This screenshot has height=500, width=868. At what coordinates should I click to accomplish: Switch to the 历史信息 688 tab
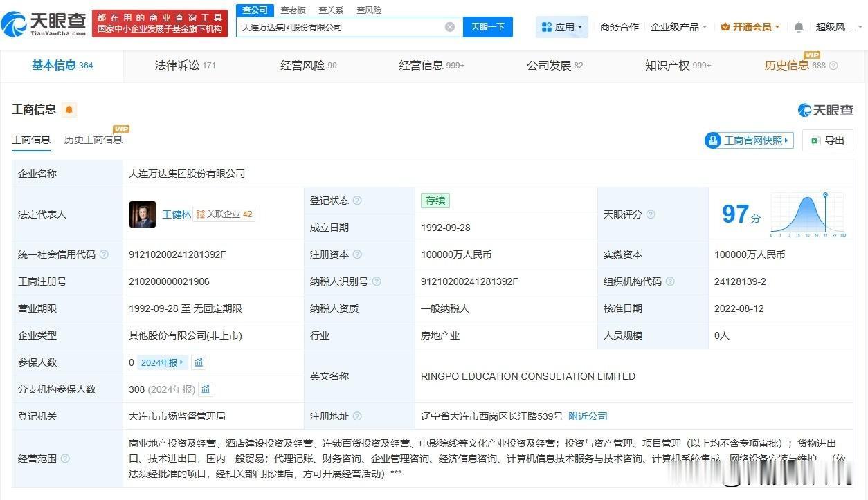coord(795,65)
